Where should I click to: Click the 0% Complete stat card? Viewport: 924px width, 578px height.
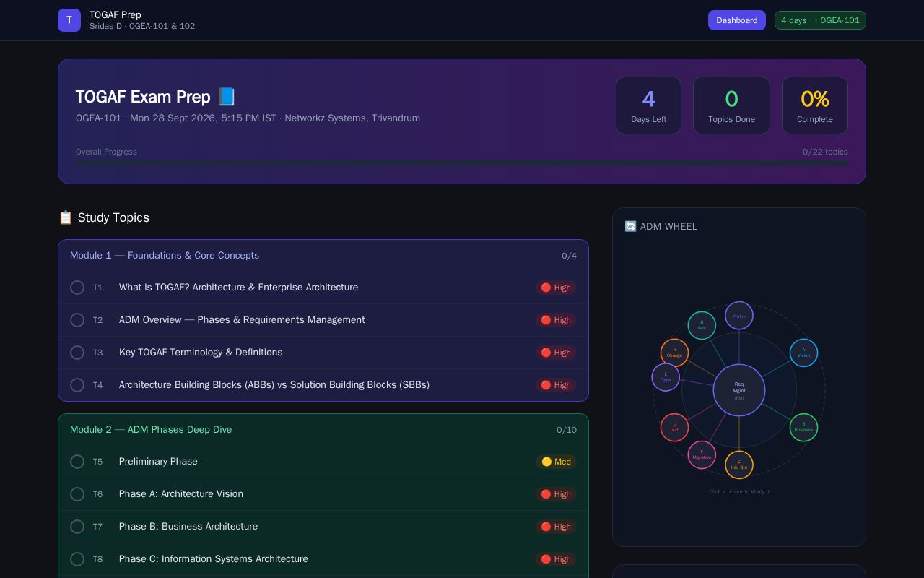click(815, 105)
